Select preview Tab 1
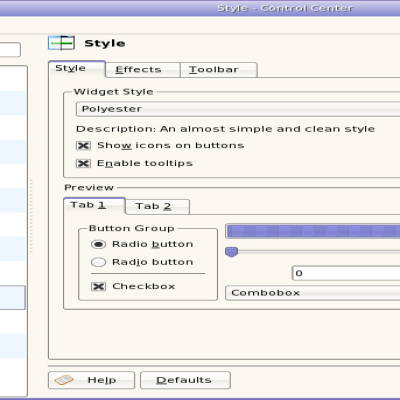This screenshot has width=400, height=400. point(94,205)
